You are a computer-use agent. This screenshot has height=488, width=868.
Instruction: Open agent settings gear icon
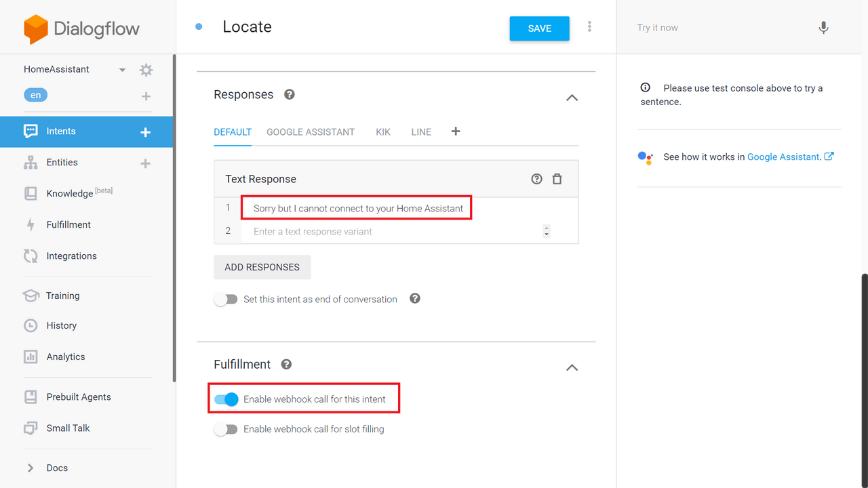pos(146,70)
